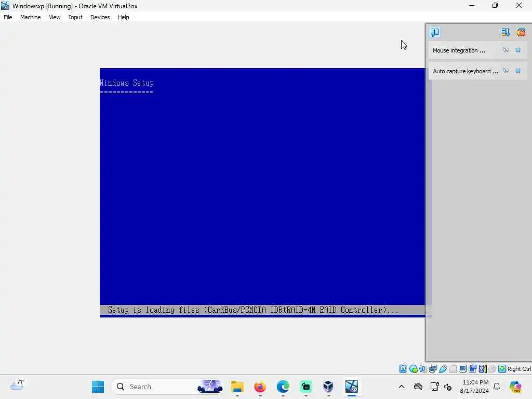Click the USB devices indicator
Viewport: 532px width, 399px height.
point(443,369)
